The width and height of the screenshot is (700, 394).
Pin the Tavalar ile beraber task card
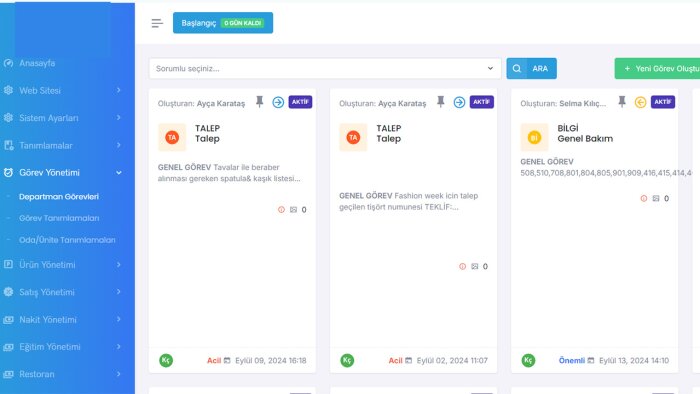259,102
